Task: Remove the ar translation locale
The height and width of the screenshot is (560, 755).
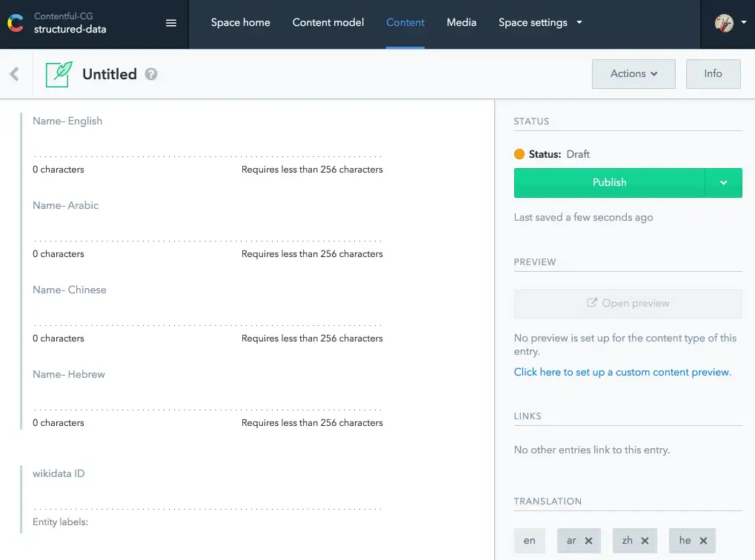Action: [x=588, y=541]
